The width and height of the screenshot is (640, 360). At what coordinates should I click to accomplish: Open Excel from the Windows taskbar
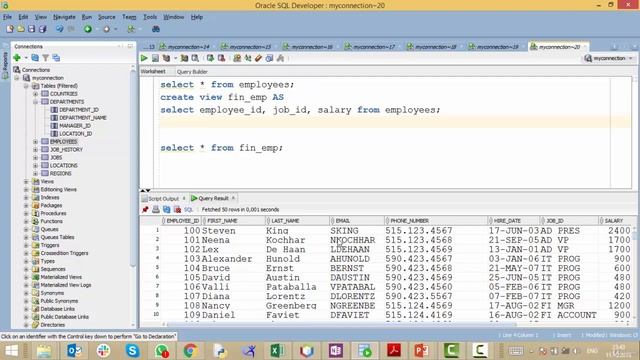pyautogui.click(x=277, y=351)
